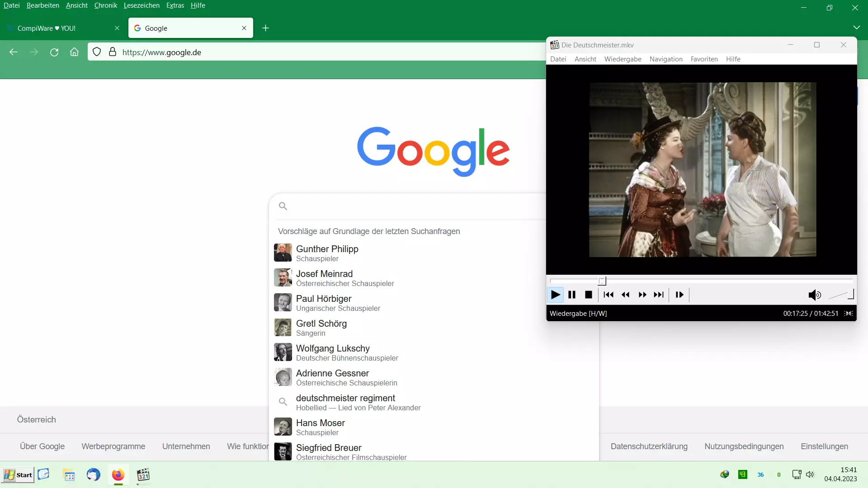
Task: Click the URL address field
Action: click(x=316, y=52)
